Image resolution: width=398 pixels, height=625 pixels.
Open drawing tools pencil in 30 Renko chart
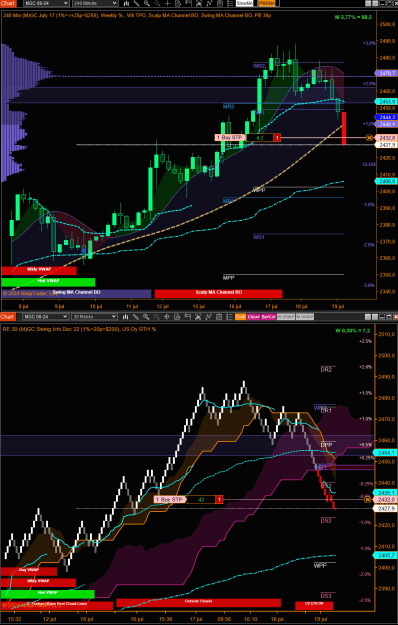(136, 317)
